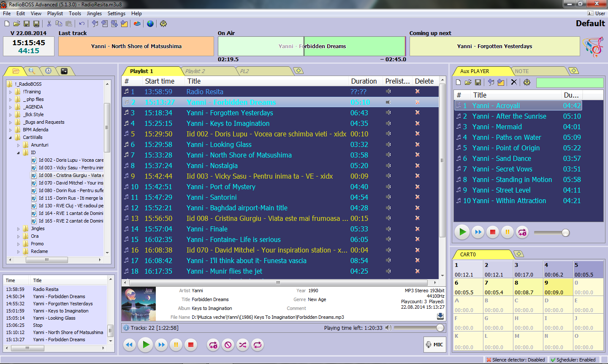Image resolution: width=608 pixels, height=364 pixels.
Task: Save Aux player playlist floppy icon
Action: (478, 82)
